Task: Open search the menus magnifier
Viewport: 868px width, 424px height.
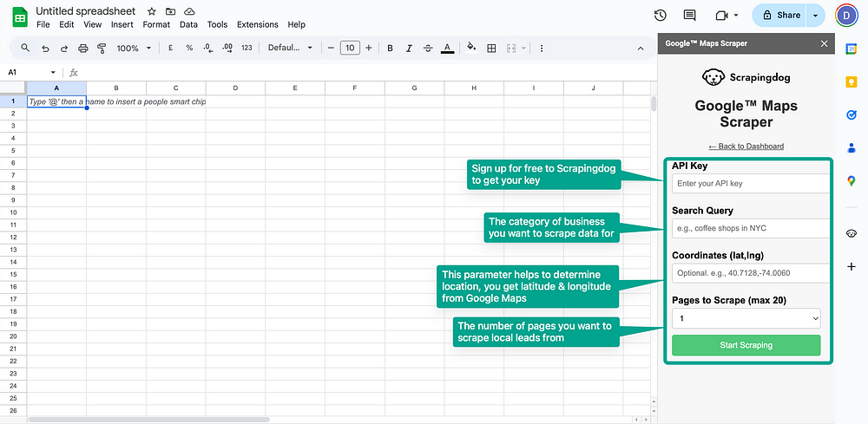Action: tap(25, 48)
